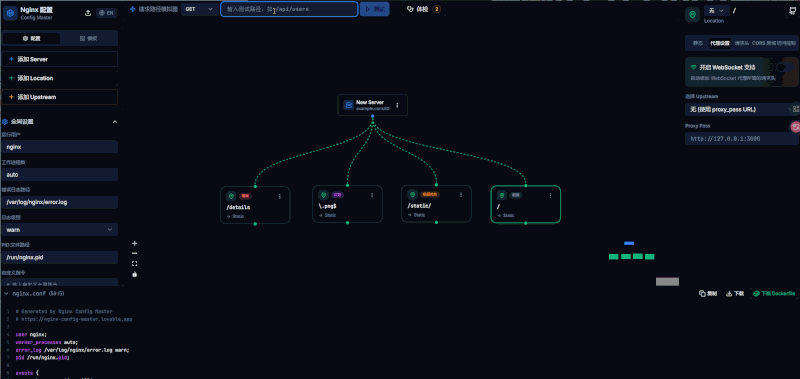
Task: Click the 添加 Upstream button
Action: [x=60, y=97]
